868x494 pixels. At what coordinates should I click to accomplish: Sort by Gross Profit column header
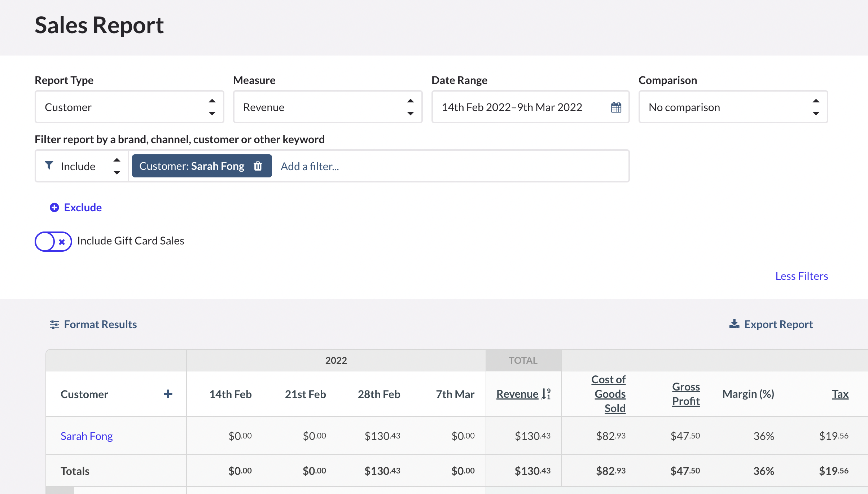pos(686,394)
